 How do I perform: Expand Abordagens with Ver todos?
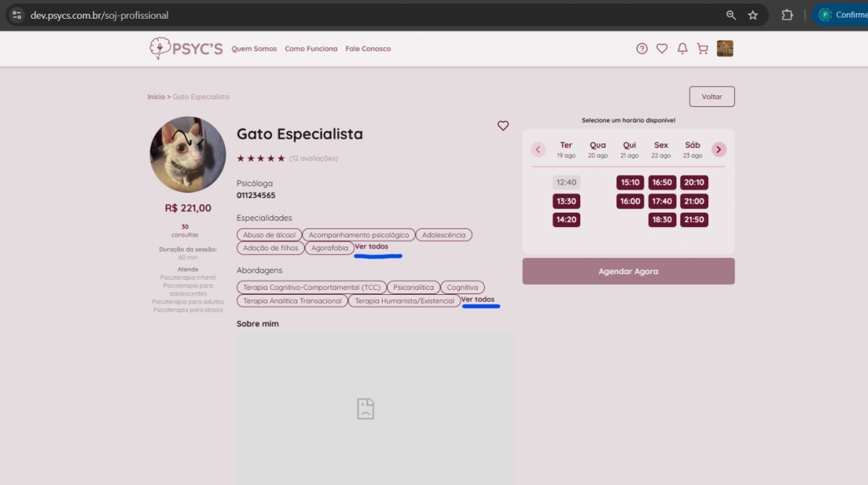tap(478, 299)
